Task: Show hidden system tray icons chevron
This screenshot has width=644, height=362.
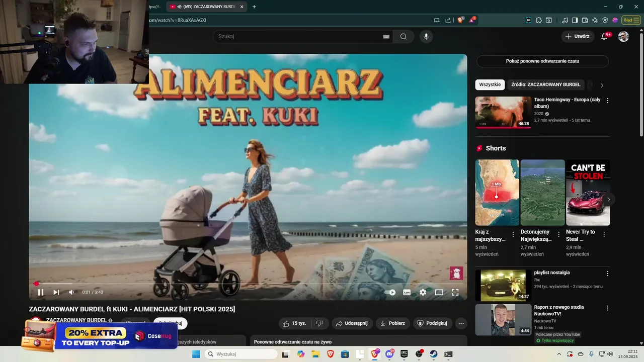Action: pyautogui.click(x=558, y=354)
